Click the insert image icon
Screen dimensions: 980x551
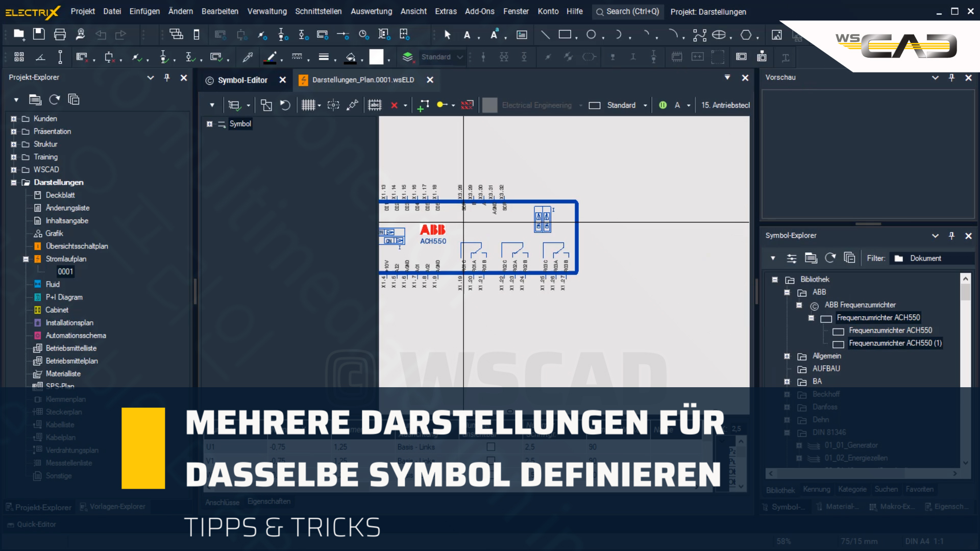pos(777,35)
